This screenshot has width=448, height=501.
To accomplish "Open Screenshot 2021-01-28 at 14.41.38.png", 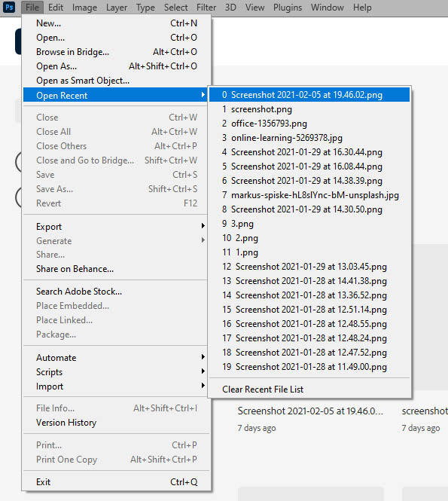I will pyautogui.click(x=309, y=281).
